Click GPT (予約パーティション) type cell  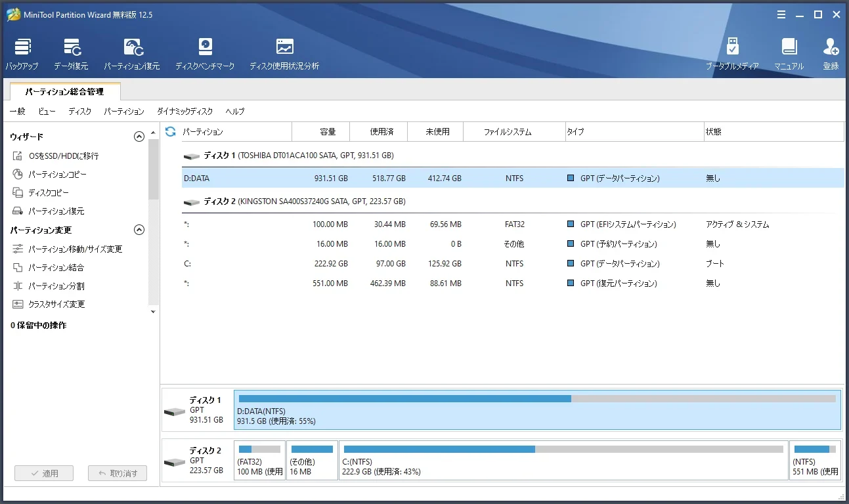click(619, 244)
